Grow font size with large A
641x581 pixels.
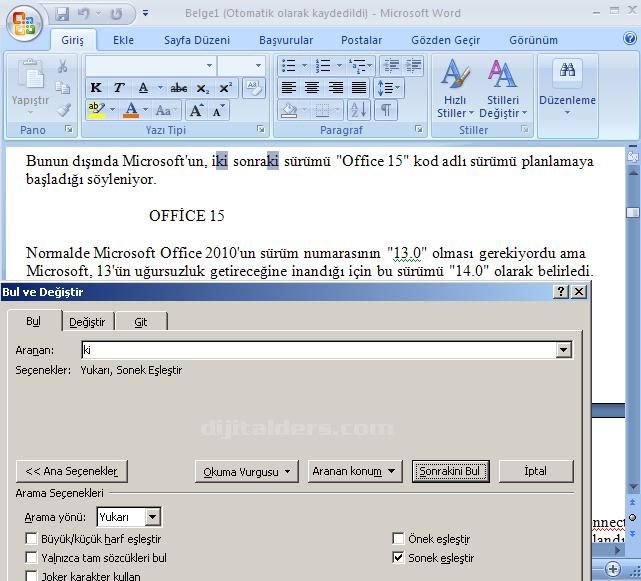(x=197, y=110)
